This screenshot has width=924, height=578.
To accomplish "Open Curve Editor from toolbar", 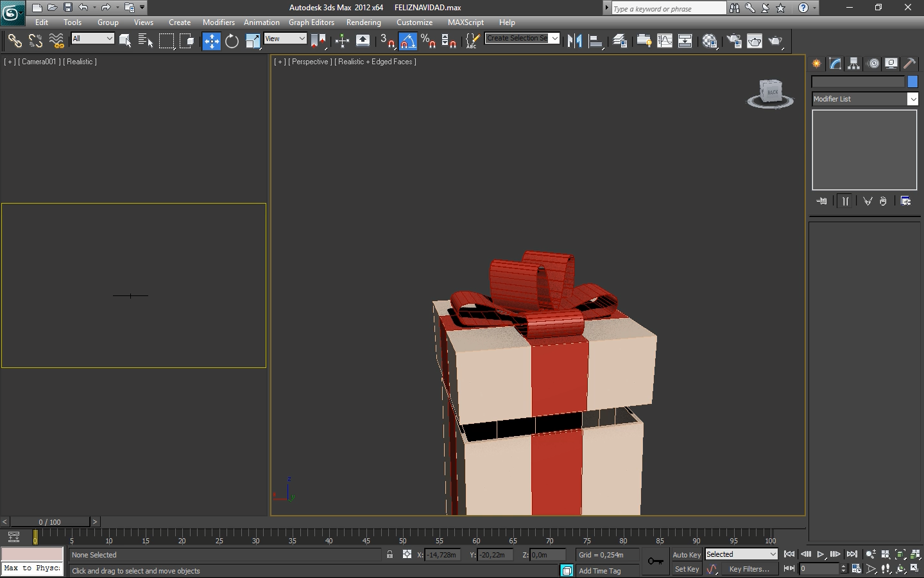I will point(665,41).
